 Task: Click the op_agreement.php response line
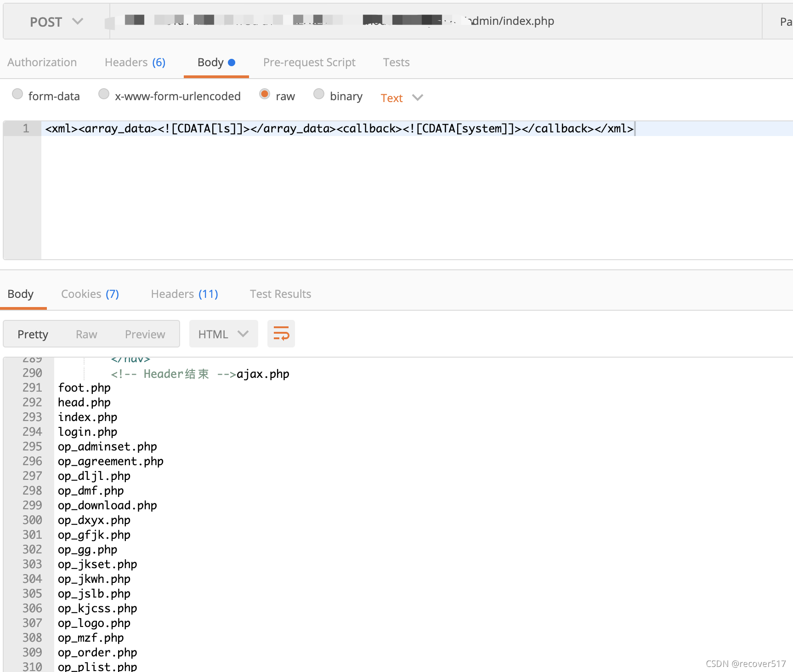click(x=111, y=461)
